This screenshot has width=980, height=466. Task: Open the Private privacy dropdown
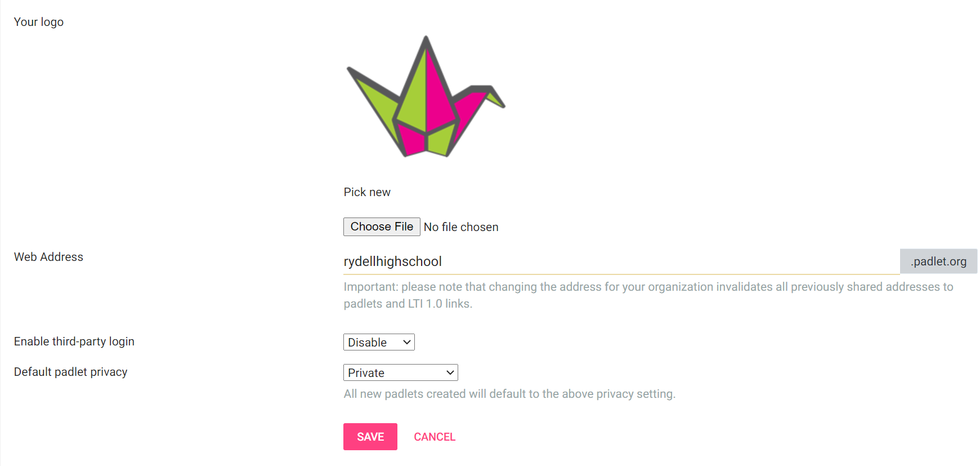click(x=401, y=372)
